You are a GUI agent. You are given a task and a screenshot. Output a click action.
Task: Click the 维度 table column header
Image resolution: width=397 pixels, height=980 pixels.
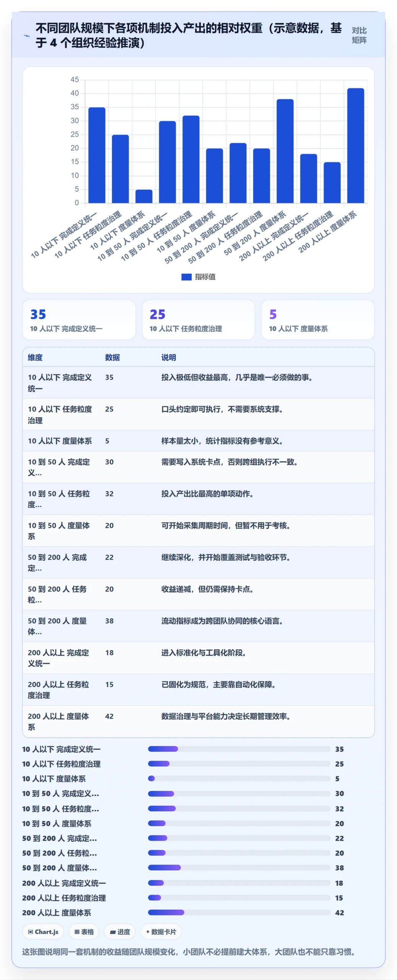click(35, 357)
